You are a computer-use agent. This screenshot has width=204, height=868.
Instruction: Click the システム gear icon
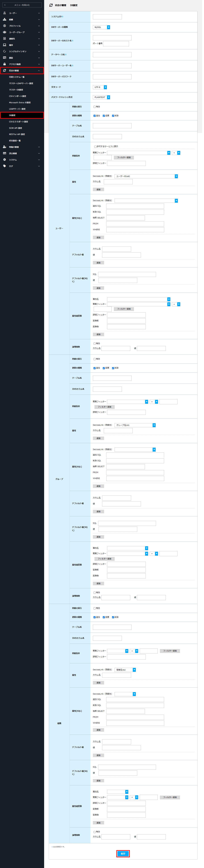4,160
